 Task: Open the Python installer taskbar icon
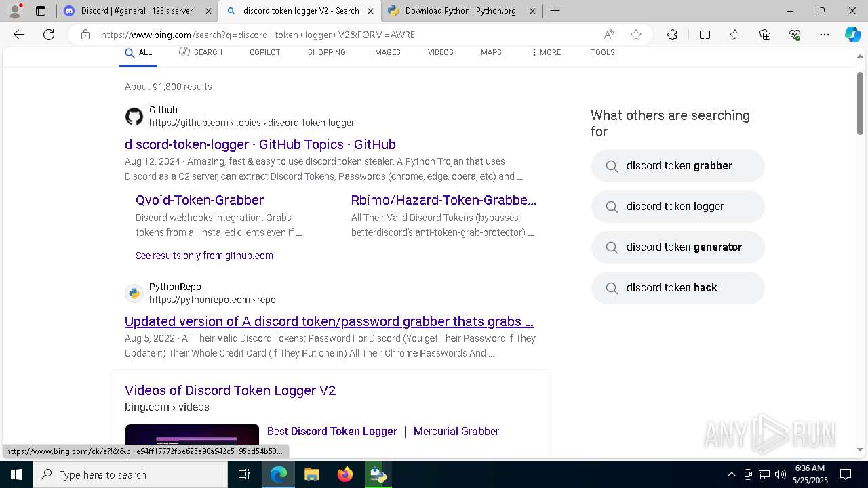(378, 474)
